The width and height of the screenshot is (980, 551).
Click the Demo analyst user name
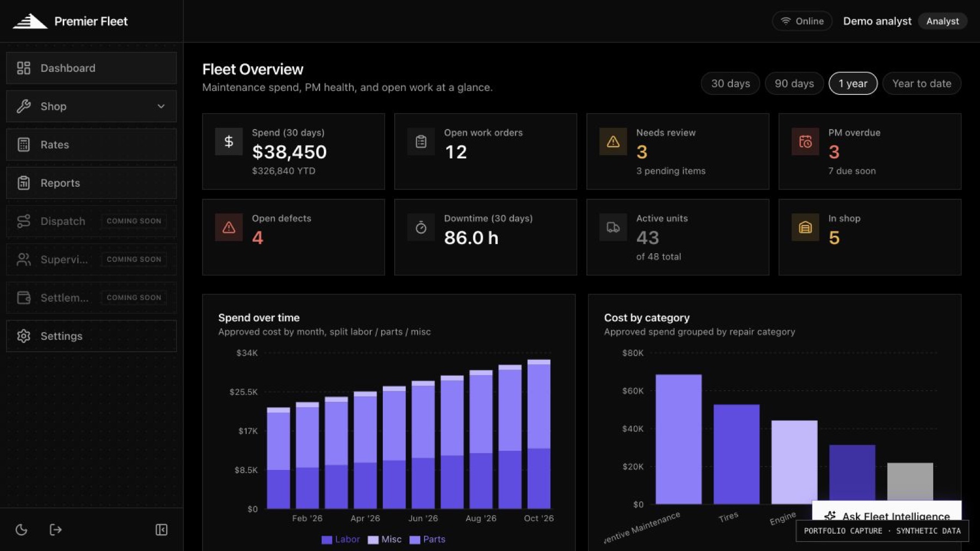coord(877,21)
